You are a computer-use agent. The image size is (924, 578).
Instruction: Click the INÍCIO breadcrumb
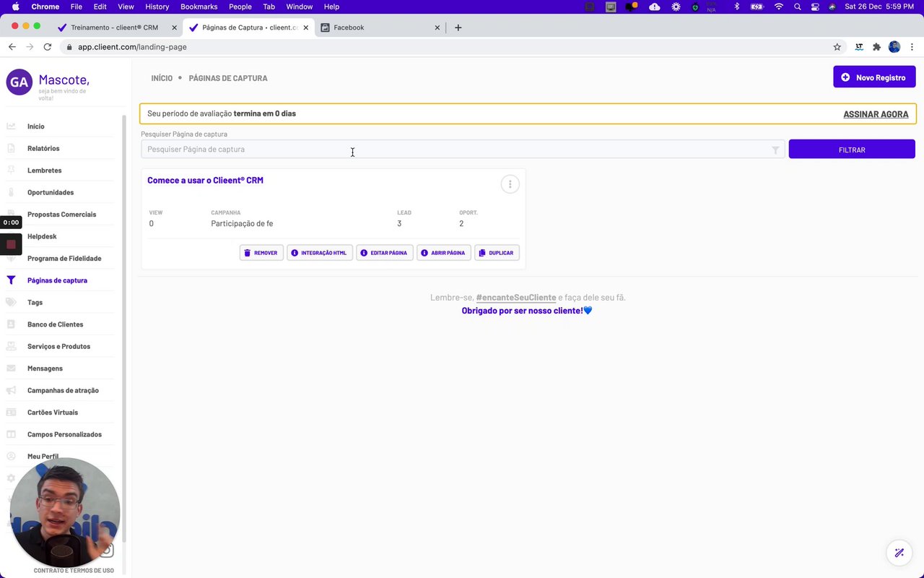162,78
